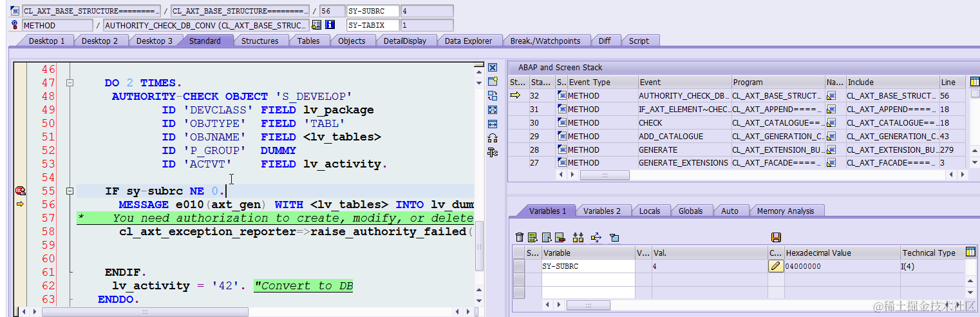Click the tool options icon at bottom of the side toolbar
Image resolution: width=980 pixels, height=317 pixels.
(493, 152)
